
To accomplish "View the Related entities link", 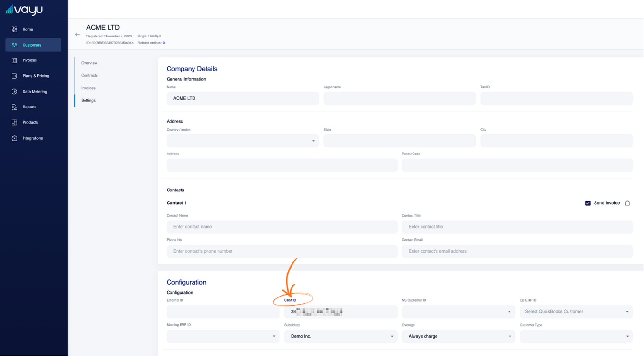I will [163, 42].
